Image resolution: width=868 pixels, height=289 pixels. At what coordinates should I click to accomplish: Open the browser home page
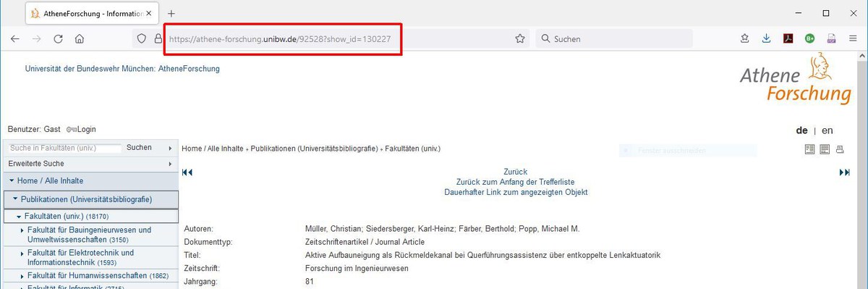tap(80, 39)
